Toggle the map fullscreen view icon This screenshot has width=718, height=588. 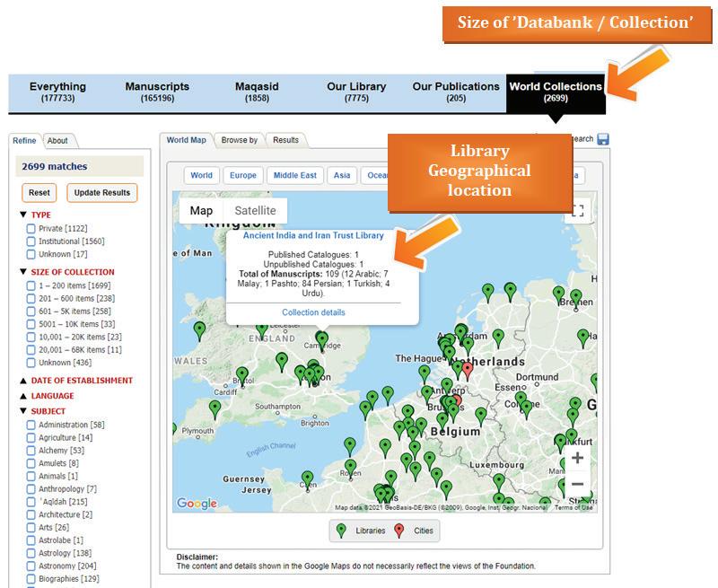pyautogui.click(x=578, y=211)
